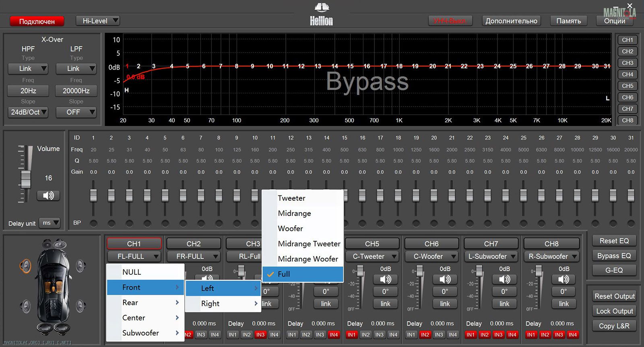The height and width of the screenshot is (347, 644).
Task: Open Delay unit ms dropdown
Action: (x=50, y=223)
